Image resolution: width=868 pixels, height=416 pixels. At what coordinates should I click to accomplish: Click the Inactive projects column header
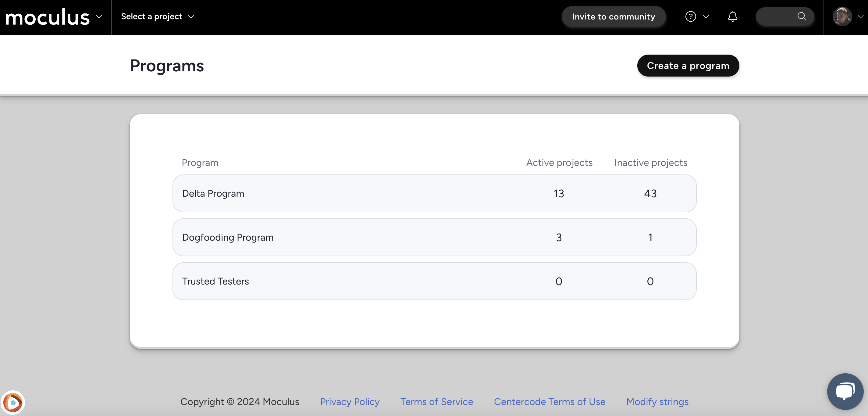pyautogui.click(x=651, y=163)
